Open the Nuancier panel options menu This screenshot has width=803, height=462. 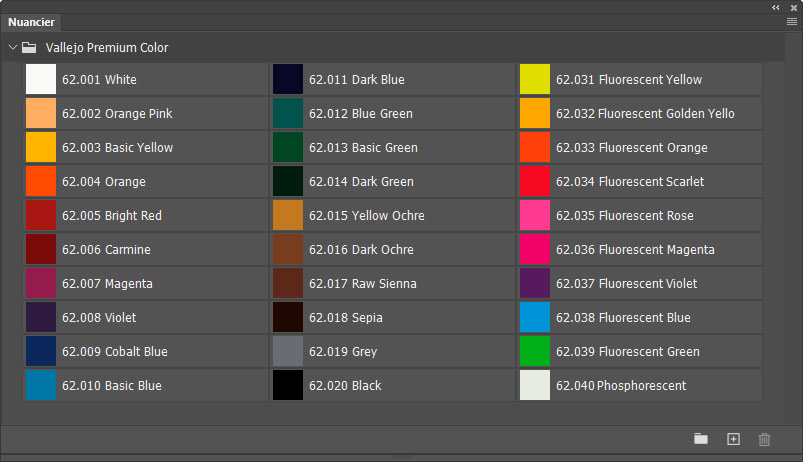click(x=791, y=21)
